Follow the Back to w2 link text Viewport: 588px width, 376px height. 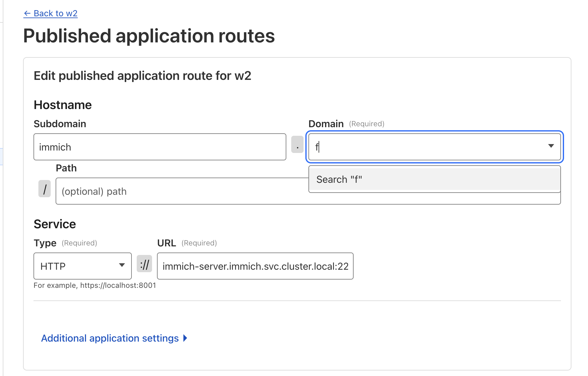point(55,14)
